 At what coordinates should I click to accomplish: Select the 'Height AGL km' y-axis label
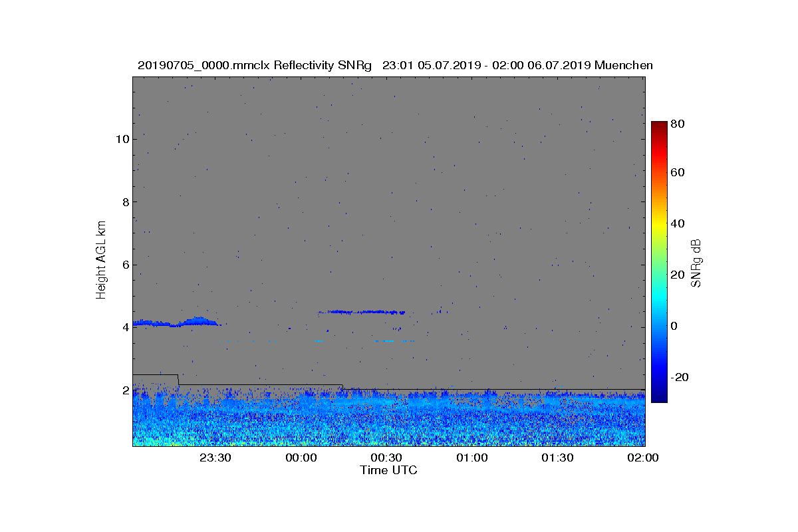click(x=101, y=259)
